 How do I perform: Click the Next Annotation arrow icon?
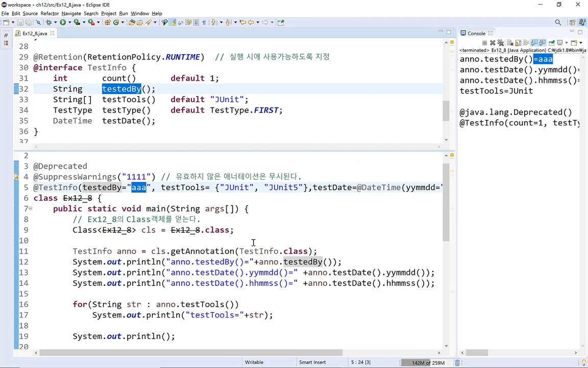coord(213,22)
